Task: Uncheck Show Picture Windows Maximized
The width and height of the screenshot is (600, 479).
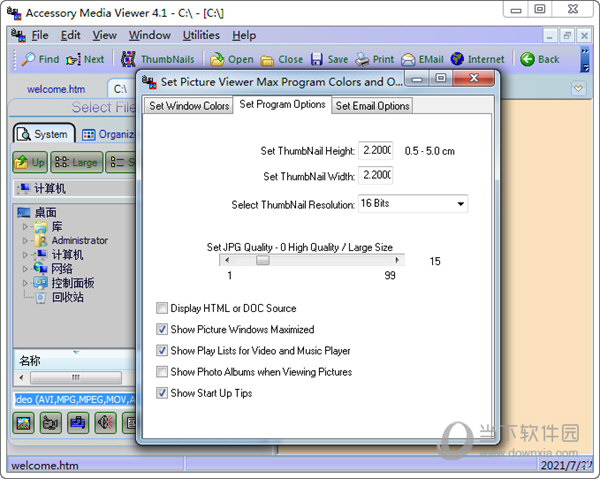Action: point(162,329)
